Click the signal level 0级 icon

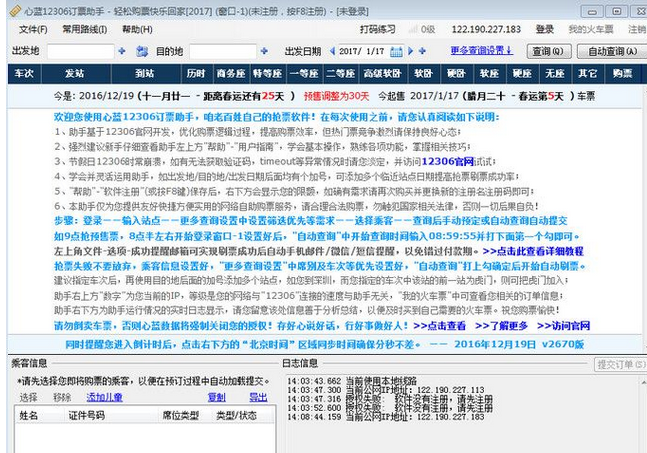click(422, 29)
